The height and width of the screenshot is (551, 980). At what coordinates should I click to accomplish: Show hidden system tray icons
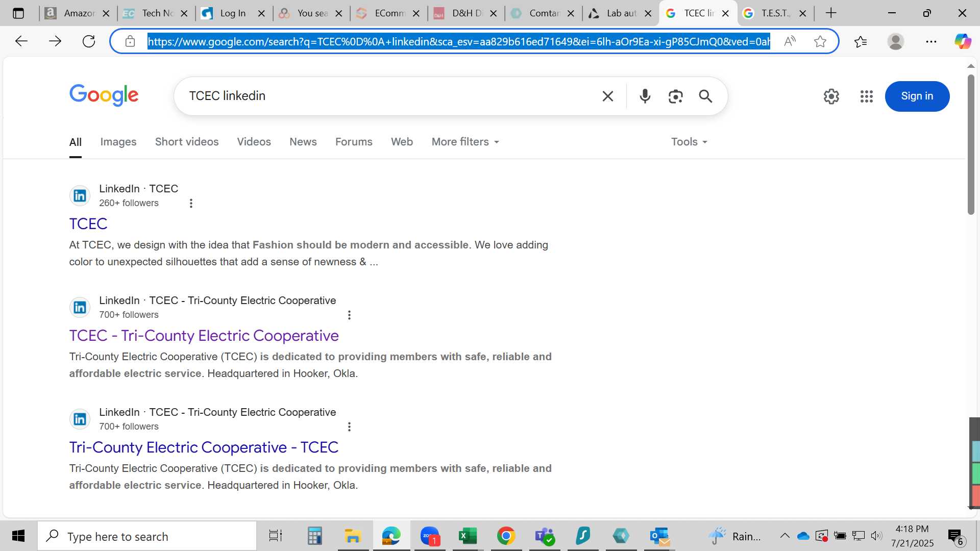coord(785,536)
